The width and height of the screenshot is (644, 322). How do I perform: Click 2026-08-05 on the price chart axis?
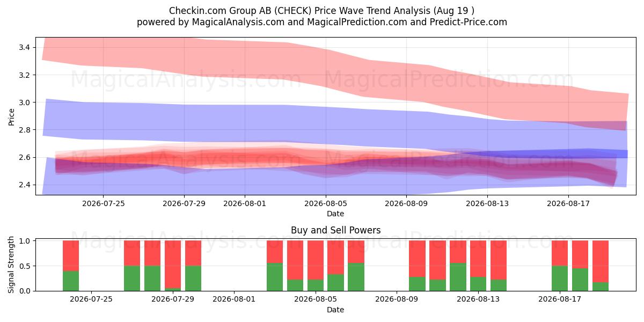[x=325, y=203]
